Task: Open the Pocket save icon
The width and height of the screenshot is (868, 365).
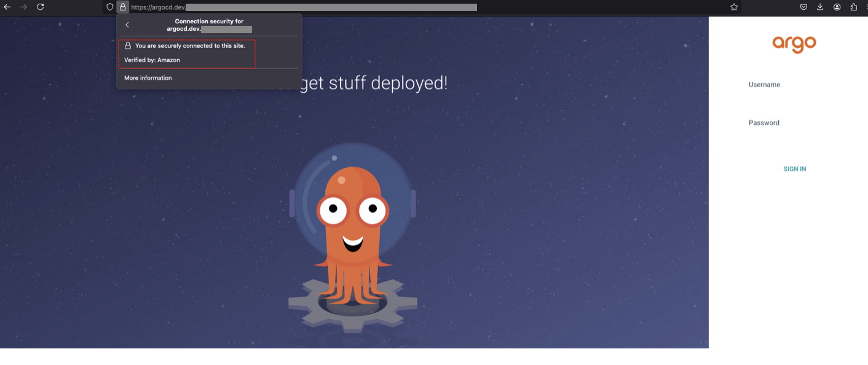Action: tap(803, 7)
